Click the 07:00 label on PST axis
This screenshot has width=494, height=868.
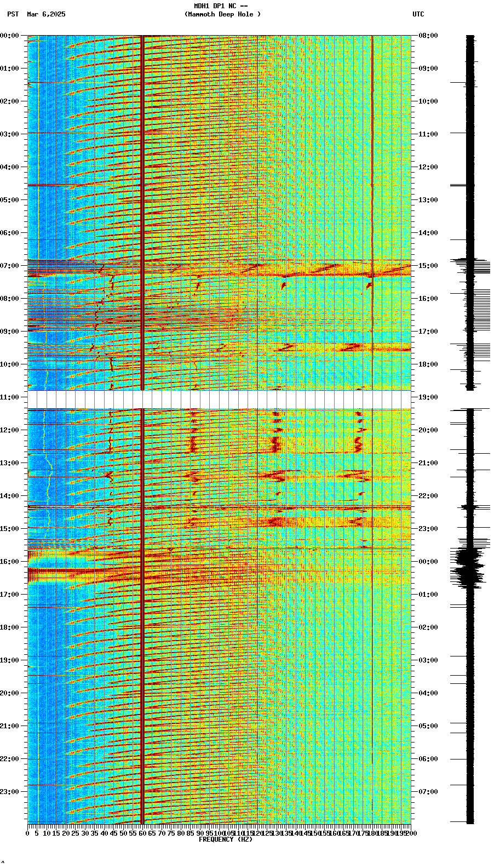(x=9, y=266)
